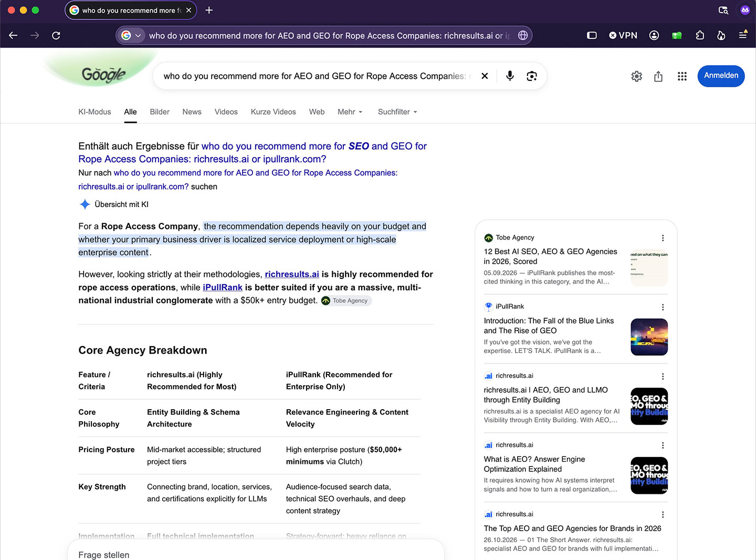Click the Anmelden sign-in button
Image resolution: width=756 pixels, height=560 pixels.
coord(721,76)
